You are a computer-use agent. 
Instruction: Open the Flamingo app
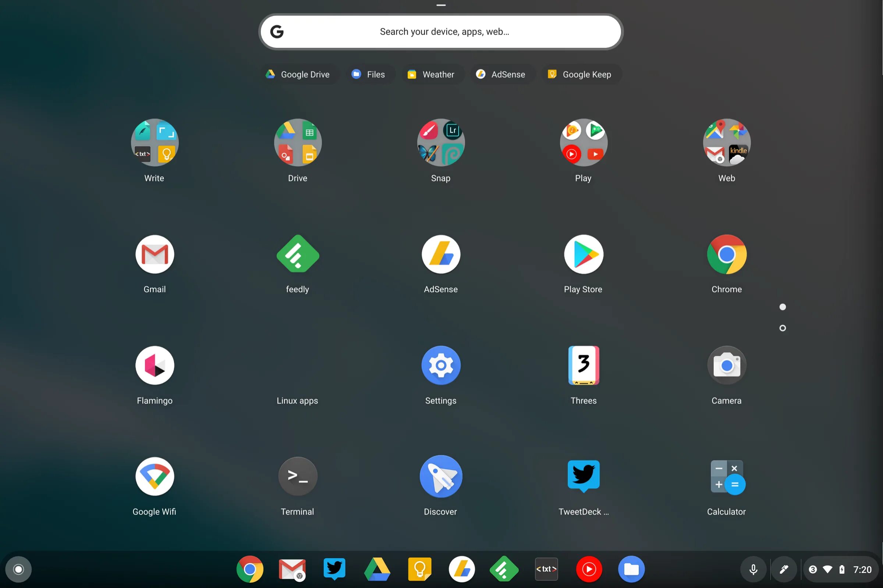[155, 365]
